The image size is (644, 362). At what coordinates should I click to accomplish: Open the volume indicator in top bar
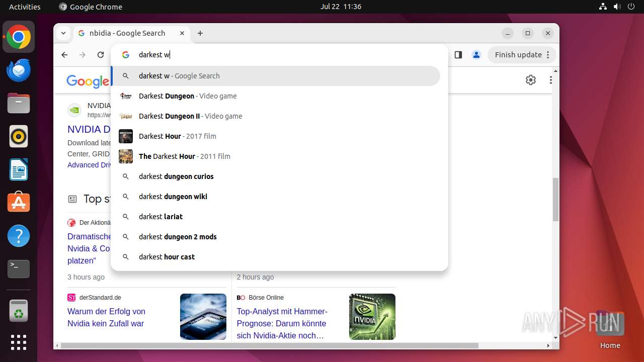click(x=617, y=7)
